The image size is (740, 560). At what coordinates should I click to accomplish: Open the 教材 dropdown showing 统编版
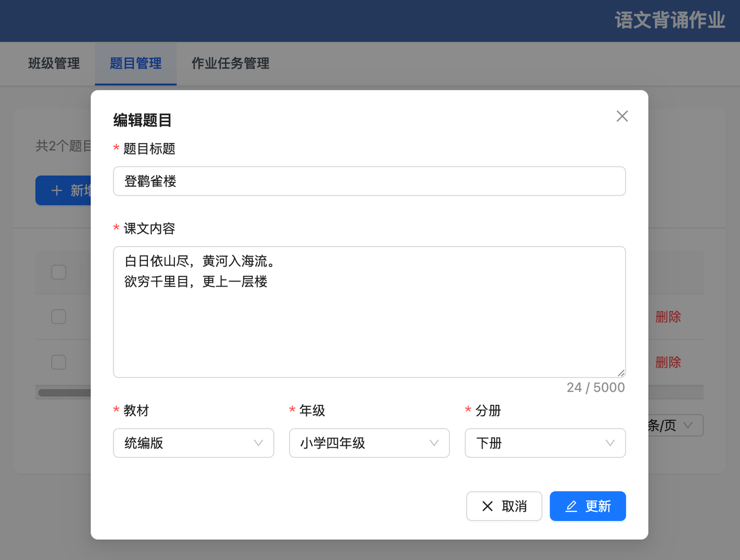[193, 443]
